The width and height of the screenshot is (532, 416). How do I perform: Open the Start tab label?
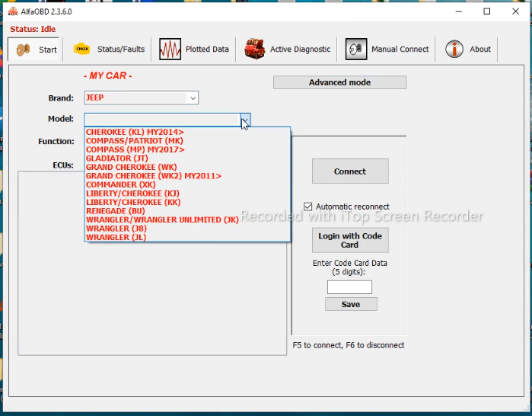point(48,50)
